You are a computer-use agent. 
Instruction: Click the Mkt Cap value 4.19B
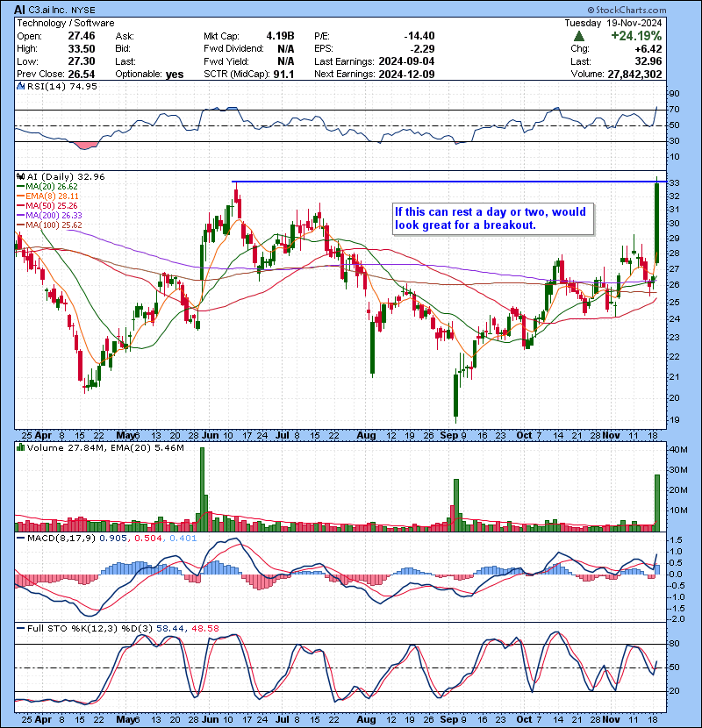[280, 36]
